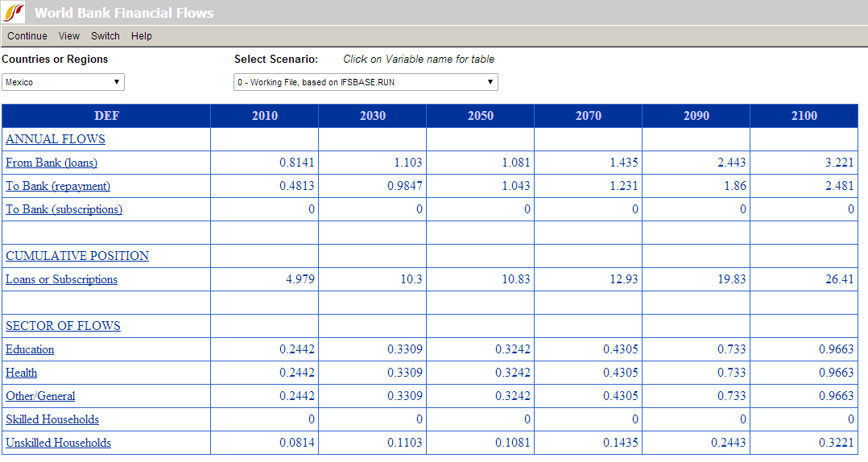The height and width of the screenshot is (462, 868).
Task: Click the SECTOR OF FLOWS link
Action: pyautogui.click(x=63, y=326)
